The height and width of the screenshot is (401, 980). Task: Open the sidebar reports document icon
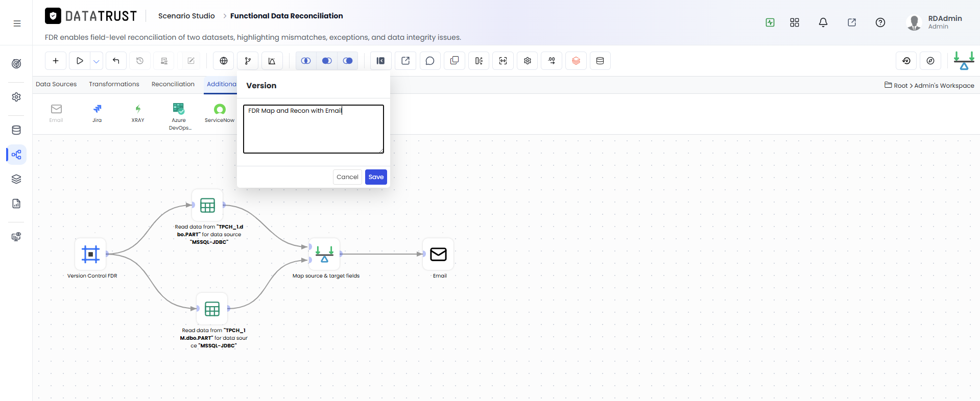coord(16,204)
